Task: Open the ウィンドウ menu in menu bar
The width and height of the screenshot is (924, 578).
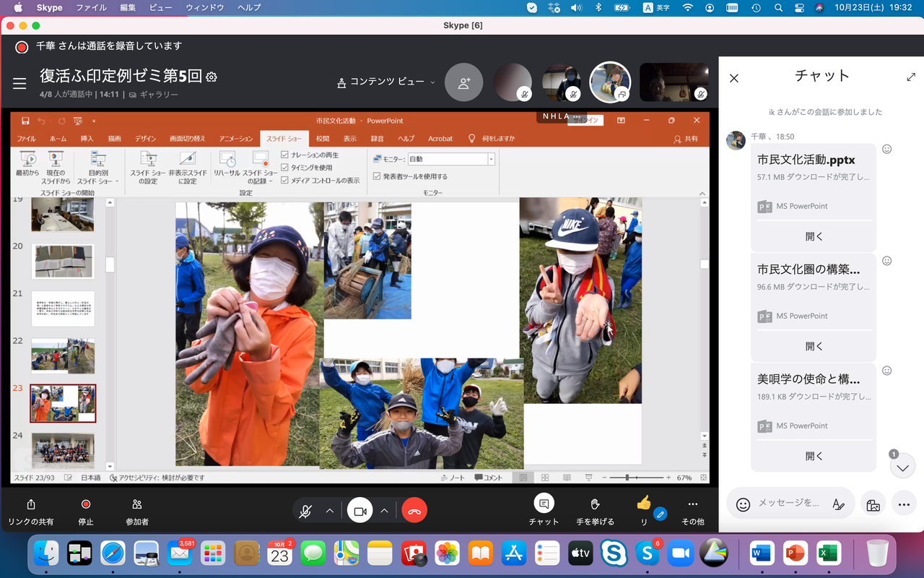Action: click(204, 8)
